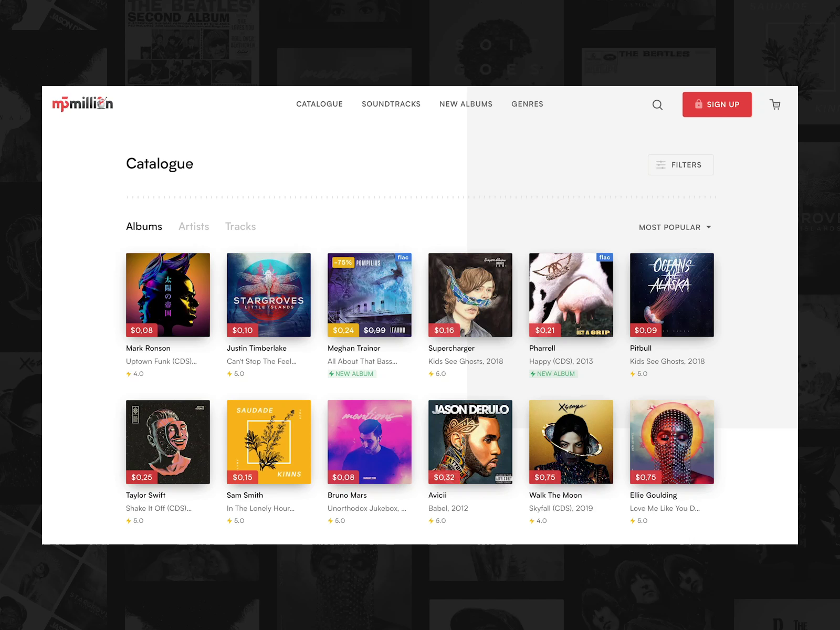Viewport: 840px width, 630px height.
Task: Open the Taylor Swift album cover
Action: point(167,442)
